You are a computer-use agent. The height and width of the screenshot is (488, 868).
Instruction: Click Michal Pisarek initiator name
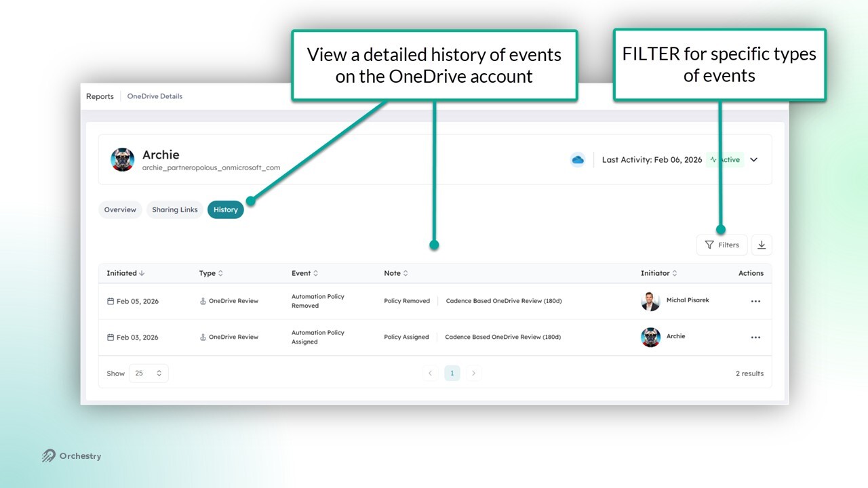click(x=688, y=300)
